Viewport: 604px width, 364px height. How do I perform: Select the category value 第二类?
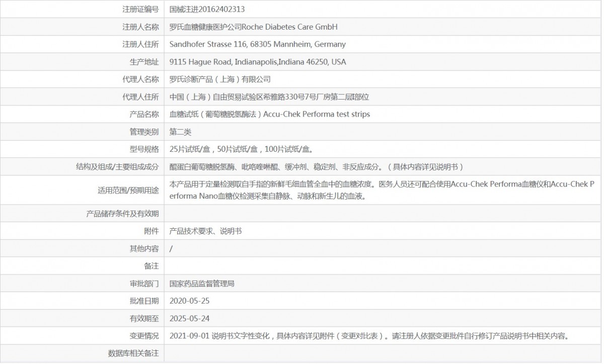pyautogui.click(x=181, y=132)
